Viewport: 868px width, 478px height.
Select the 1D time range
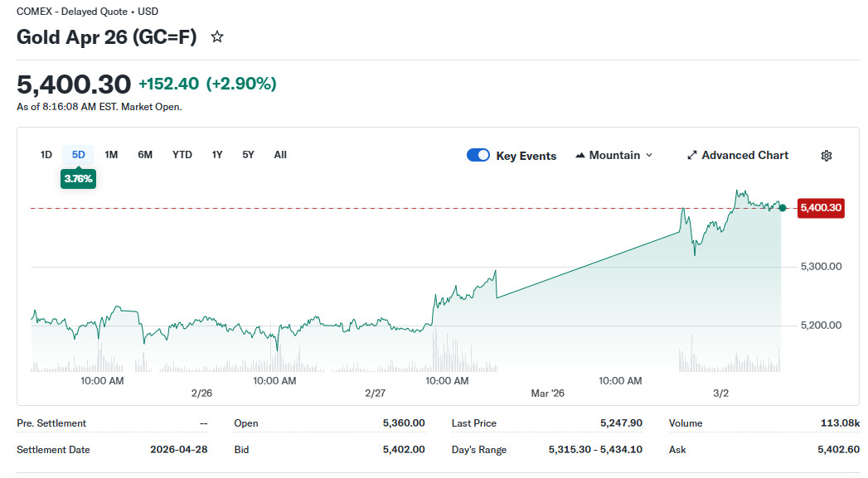click(46, 155)
